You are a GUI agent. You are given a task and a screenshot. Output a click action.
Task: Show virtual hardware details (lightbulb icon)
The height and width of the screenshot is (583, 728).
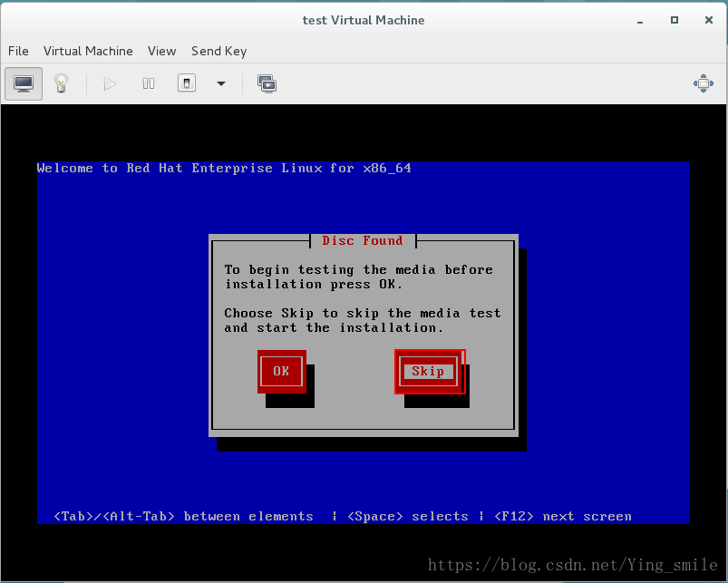point(62,83)
